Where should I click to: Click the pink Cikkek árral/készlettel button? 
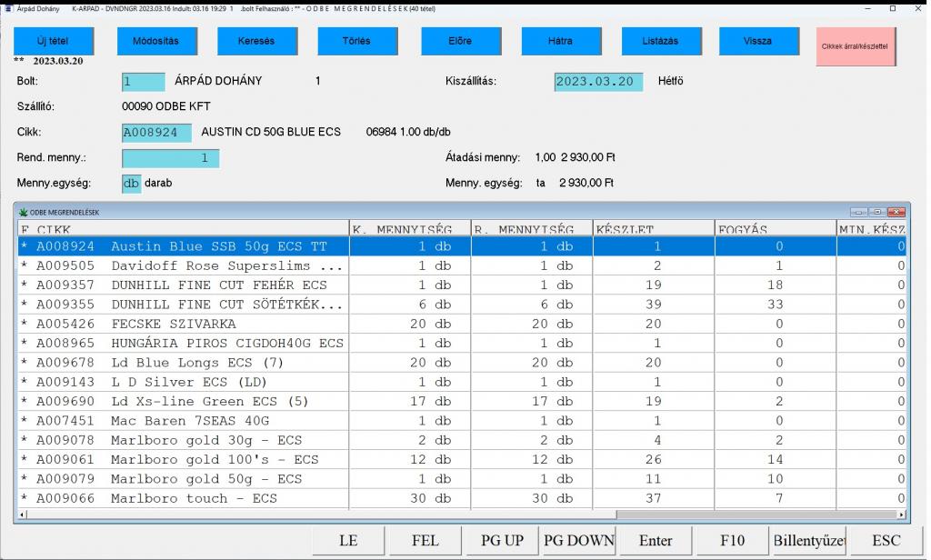pyautogui.click(x=856, y=45)
